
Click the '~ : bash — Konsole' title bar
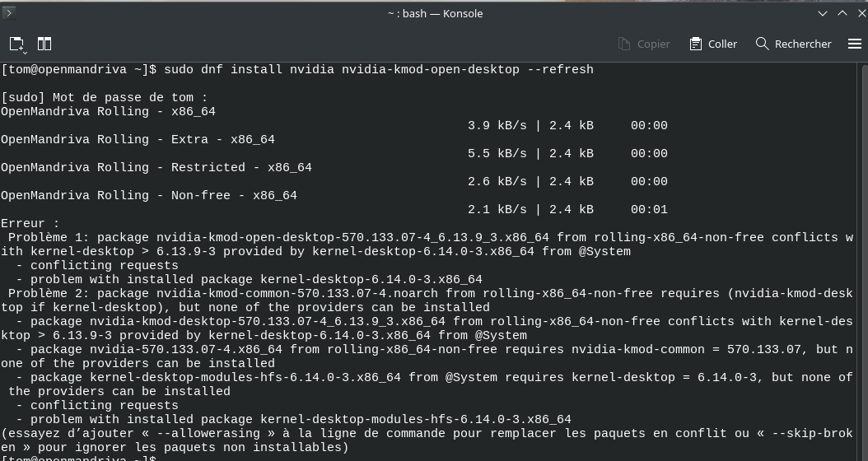click(435, 13)
